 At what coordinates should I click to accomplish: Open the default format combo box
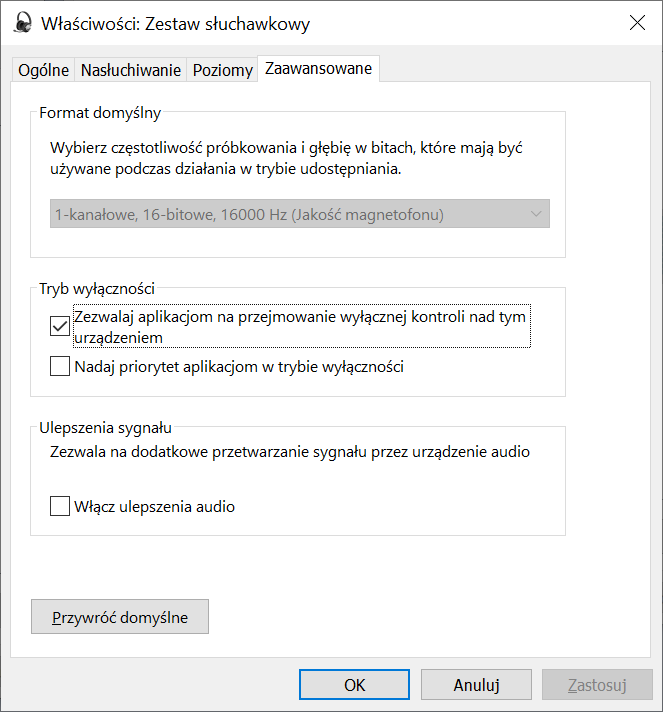click(x=300, y=214)
